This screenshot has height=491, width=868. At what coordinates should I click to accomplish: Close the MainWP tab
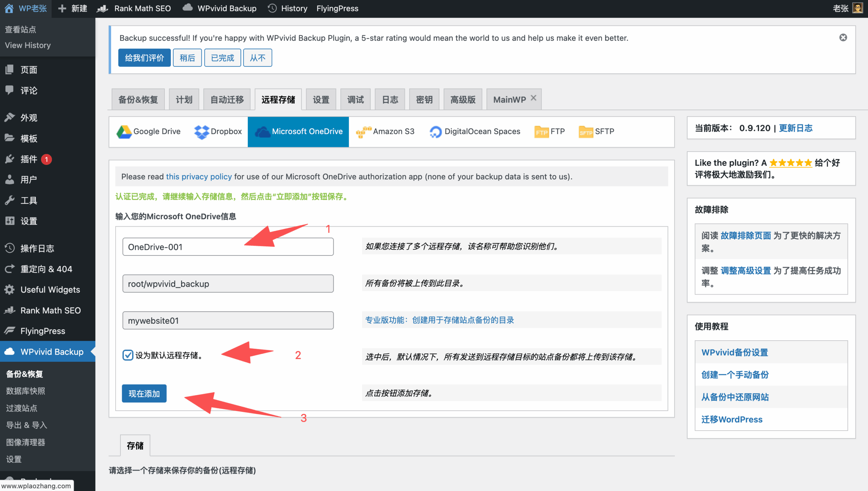pos(533,98)
